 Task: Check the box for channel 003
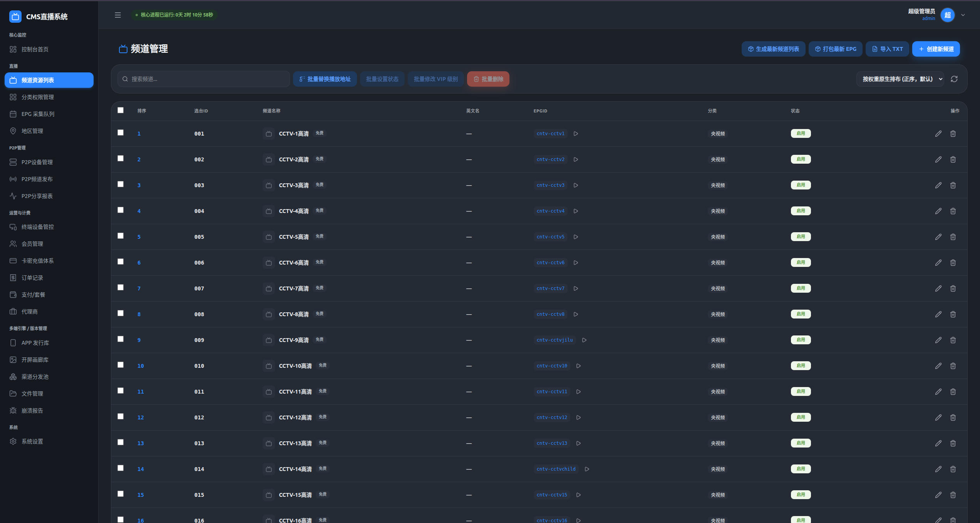(121, 184)
